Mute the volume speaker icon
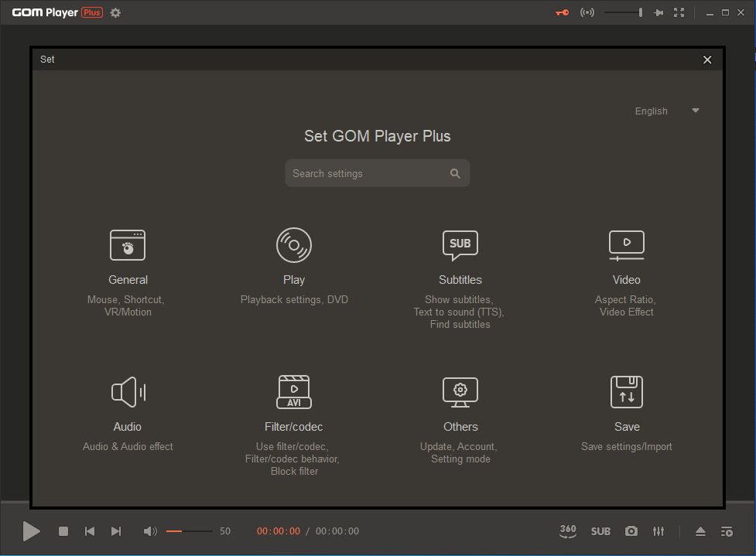The image size is (756, 556). [x=150, y=531]
